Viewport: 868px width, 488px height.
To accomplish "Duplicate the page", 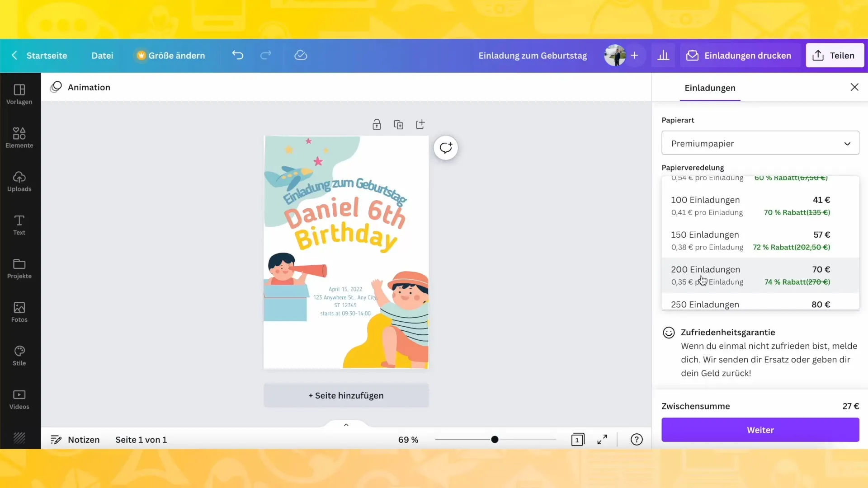I will (x=398, y=125).
